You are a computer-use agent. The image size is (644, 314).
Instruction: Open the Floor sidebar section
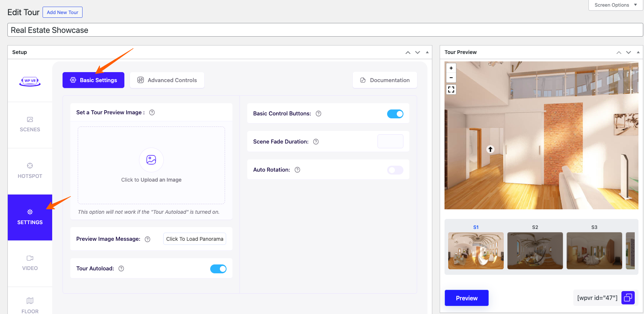pyautogui.click(x=30, y=305)
